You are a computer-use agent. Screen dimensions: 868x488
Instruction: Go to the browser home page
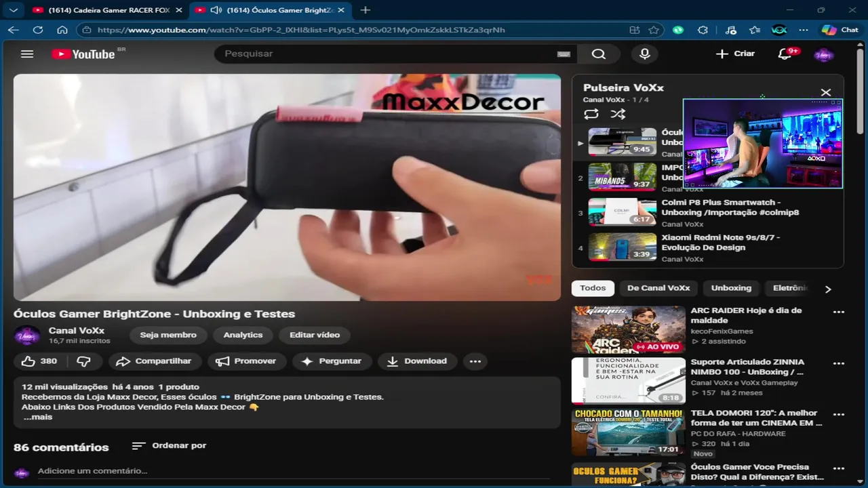coord(62,30)
